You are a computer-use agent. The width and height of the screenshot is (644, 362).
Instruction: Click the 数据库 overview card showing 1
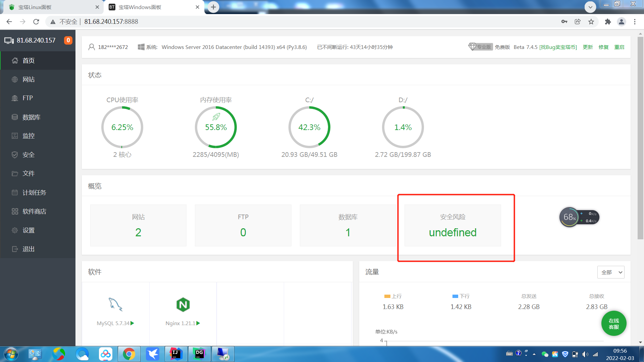(348, 225)
